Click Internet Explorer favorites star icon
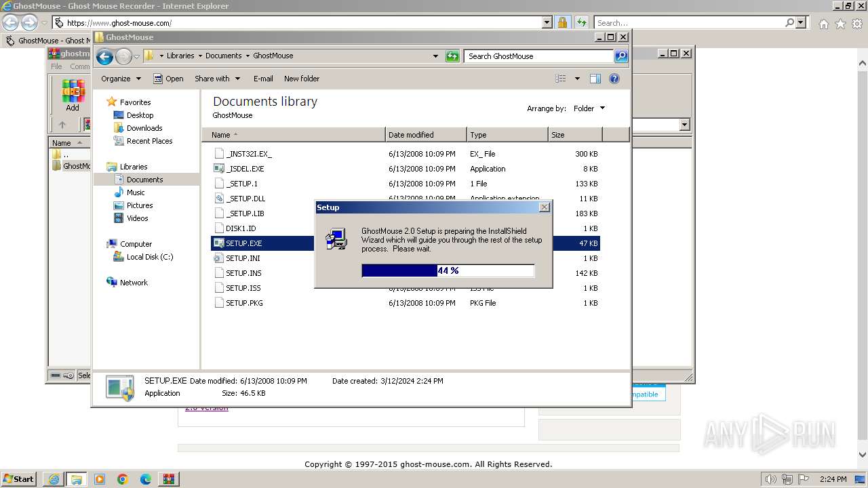 (840, 24)
